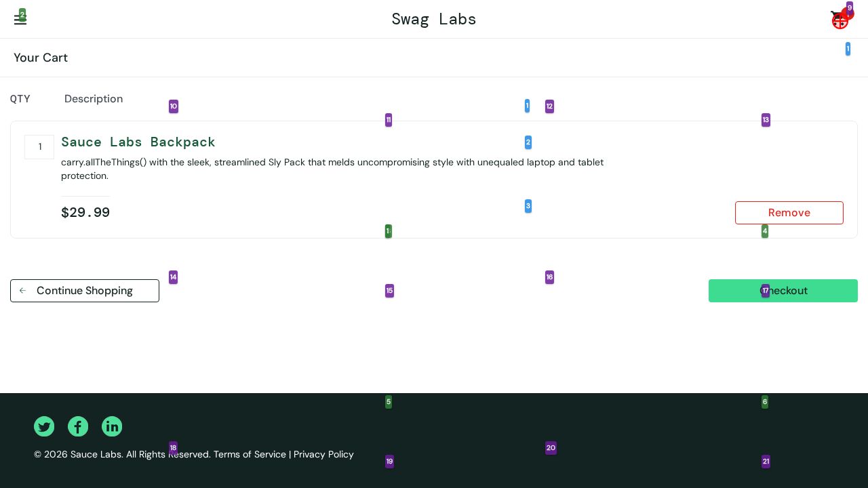Open the LinkedIn social icon

112,426
